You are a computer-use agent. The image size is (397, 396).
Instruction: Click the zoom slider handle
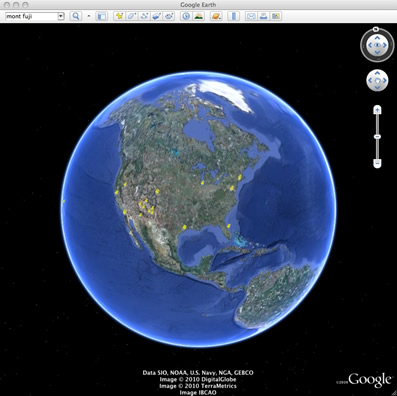[377, 137]
